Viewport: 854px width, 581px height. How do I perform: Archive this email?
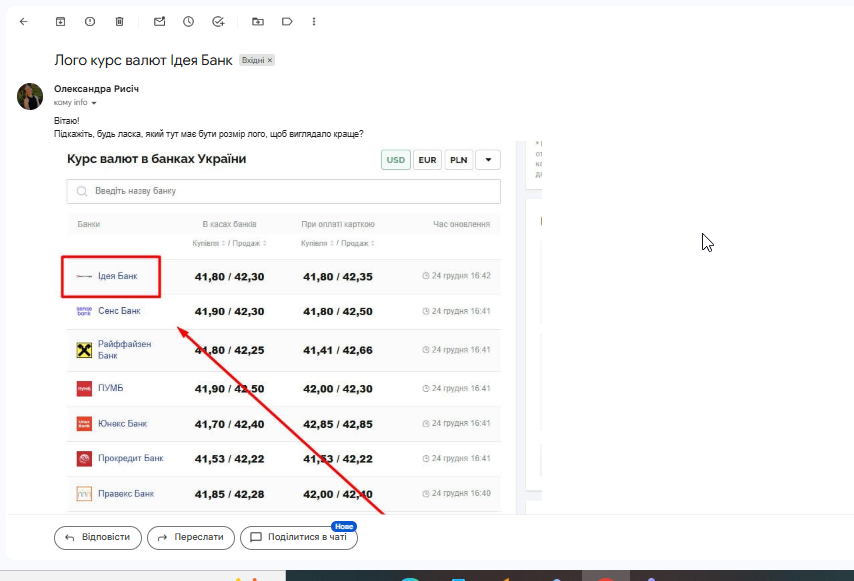[x=60, y=22]
